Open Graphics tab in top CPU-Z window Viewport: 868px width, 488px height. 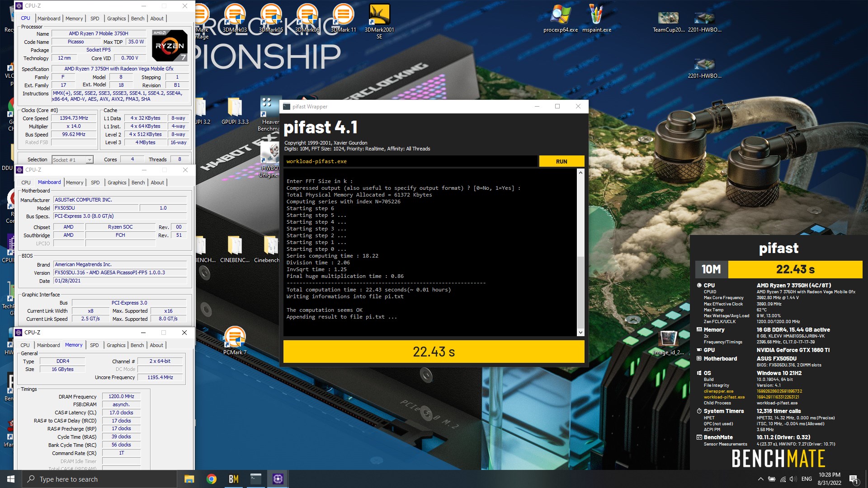116,19
